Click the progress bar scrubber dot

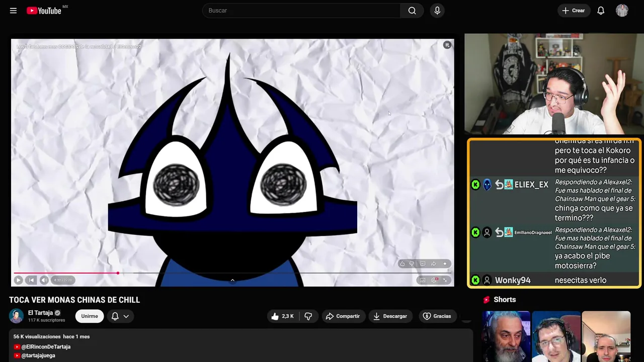[118, 273]
